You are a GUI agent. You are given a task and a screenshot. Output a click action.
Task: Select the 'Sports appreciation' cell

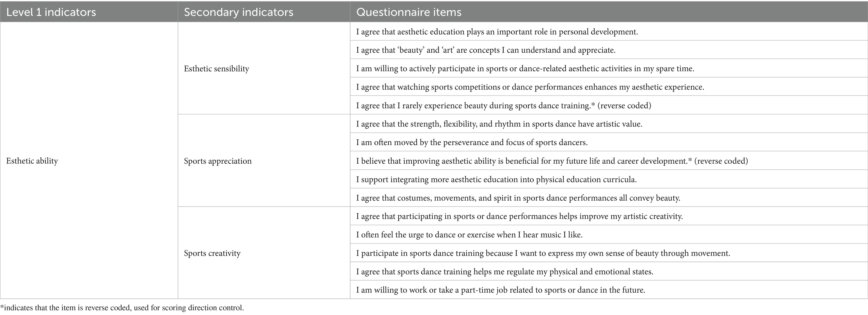(264, 161)
